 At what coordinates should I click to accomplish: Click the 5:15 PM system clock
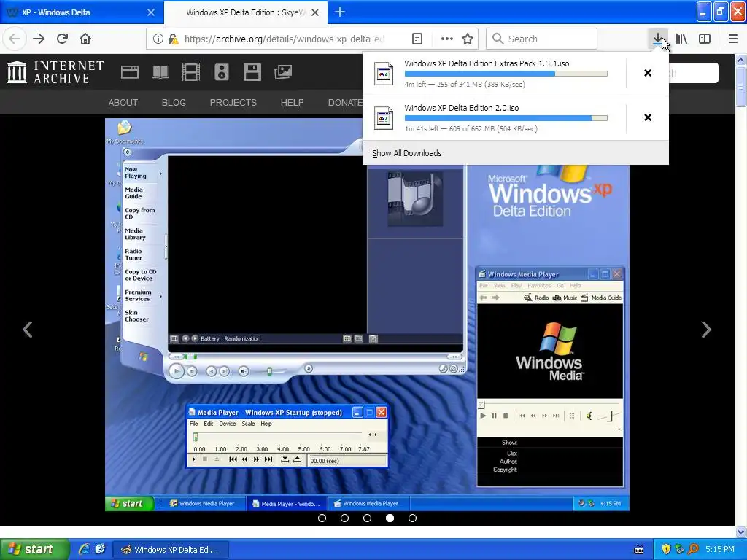[720, 550]
